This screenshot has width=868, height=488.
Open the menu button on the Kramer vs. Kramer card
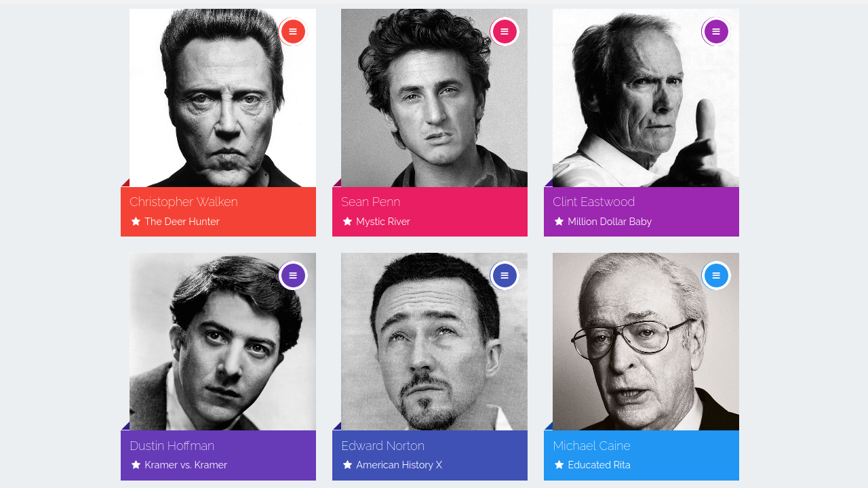coord(293,276)
